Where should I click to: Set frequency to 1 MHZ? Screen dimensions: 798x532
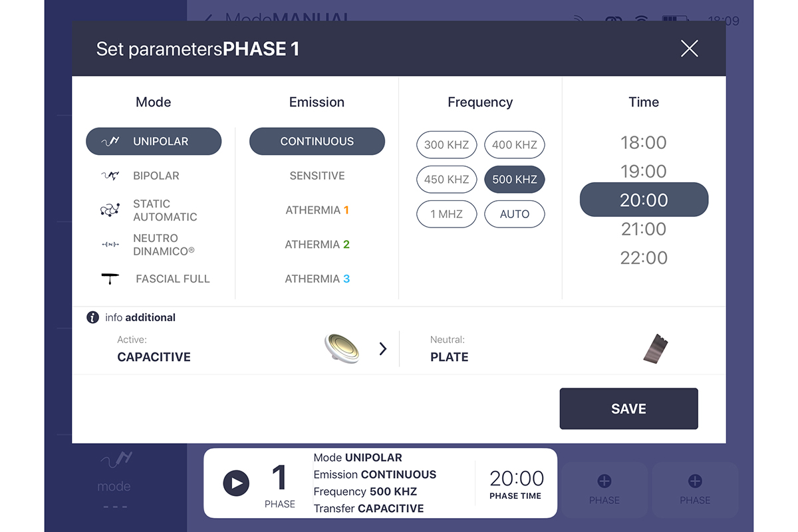[447, 214]
